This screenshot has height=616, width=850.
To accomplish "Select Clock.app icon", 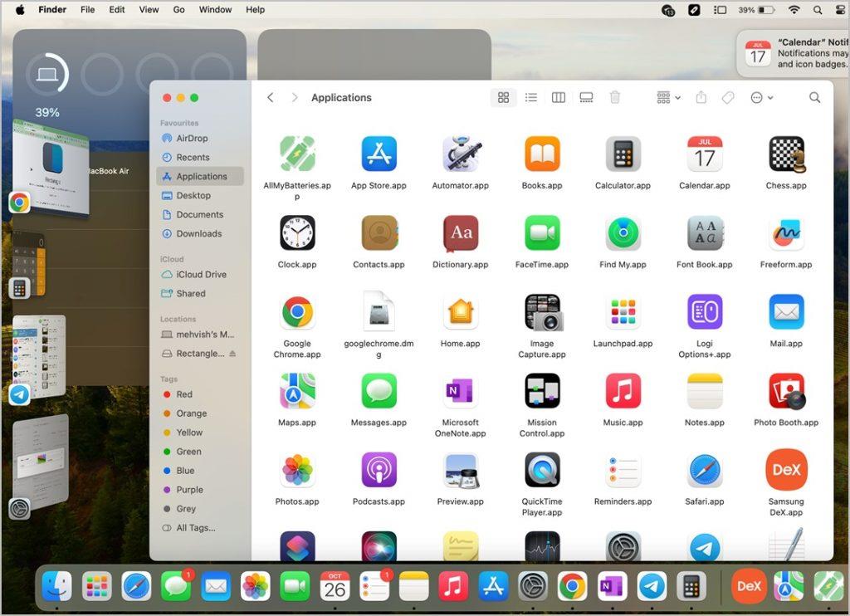I will click(x=297, y=233).
